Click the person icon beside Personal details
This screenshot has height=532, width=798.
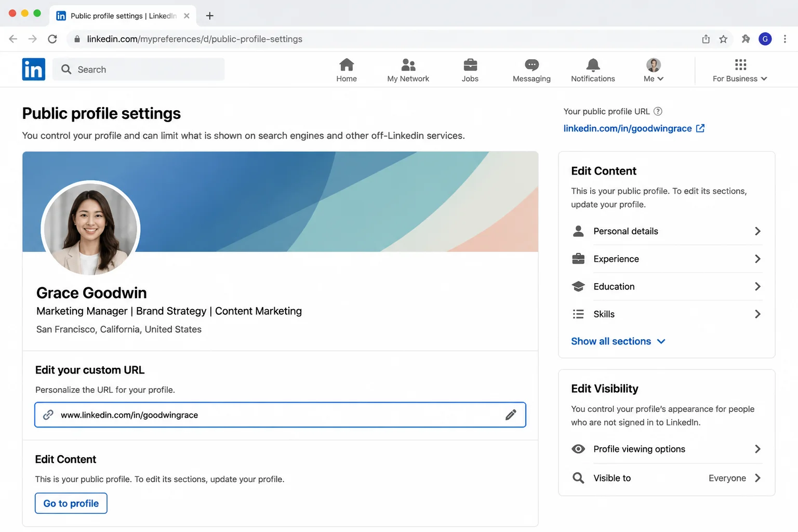[578, 231]
